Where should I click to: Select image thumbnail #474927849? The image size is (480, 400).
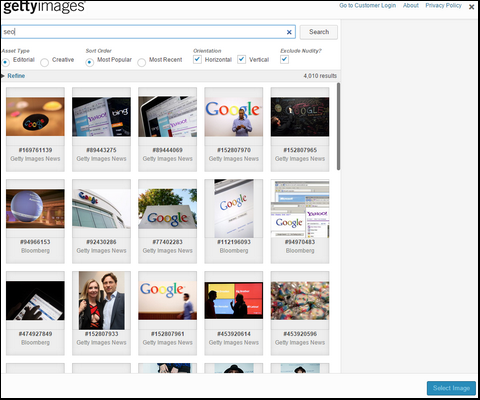point(35,300)
